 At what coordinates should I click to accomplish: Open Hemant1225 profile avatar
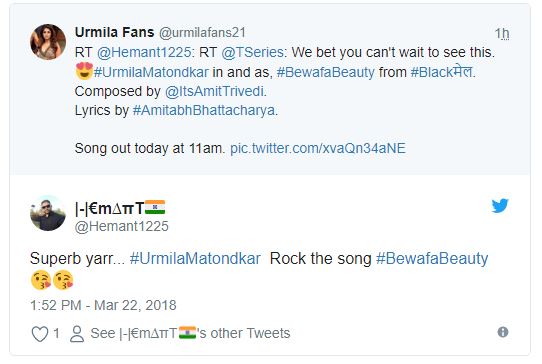tap(48, 213)
